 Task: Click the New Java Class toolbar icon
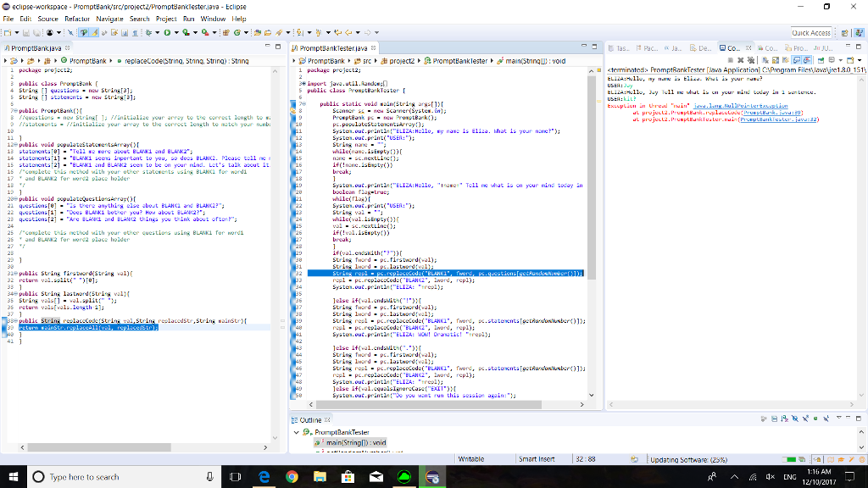[x=237, y=33]
